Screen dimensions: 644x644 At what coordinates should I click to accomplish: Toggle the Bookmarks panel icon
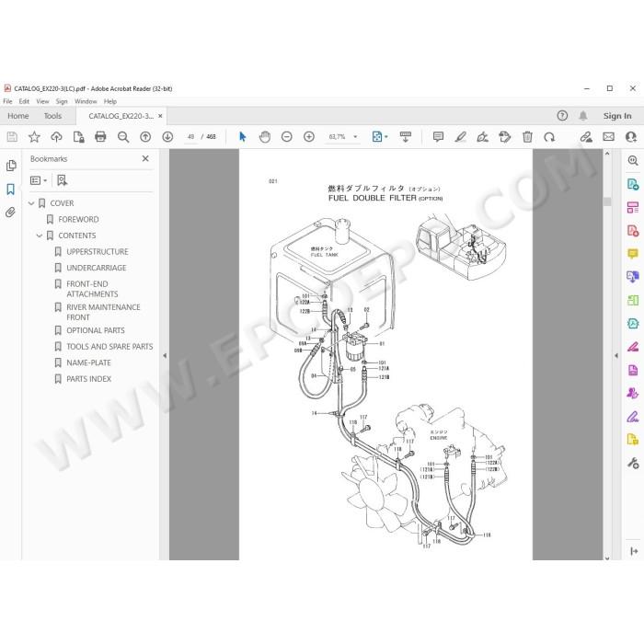(11, 190)
